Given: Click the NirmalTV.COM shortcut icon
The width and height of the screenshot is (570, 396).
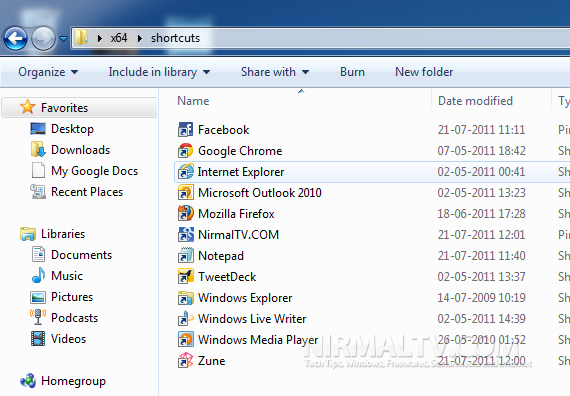Looking at the screenshot, I should click(x=185, y=235).
